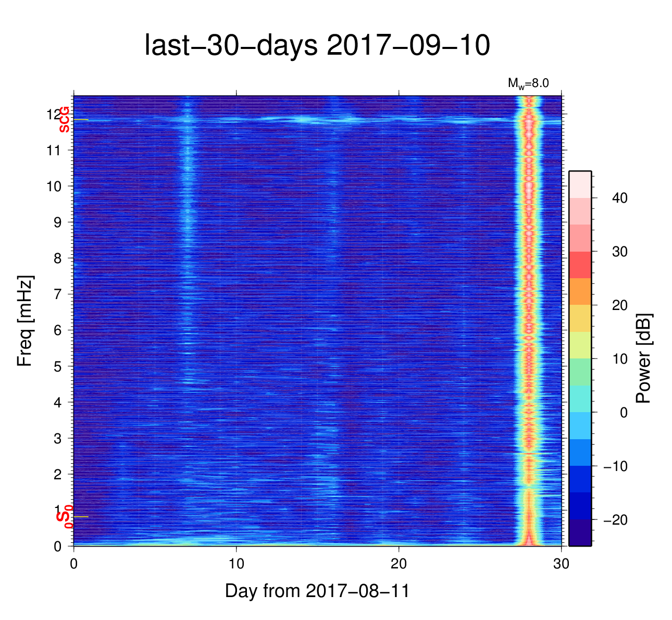Click the y-axis tick label 6
Screen dimensions: 672x620
pyautogui.click(x=58, y=330)
